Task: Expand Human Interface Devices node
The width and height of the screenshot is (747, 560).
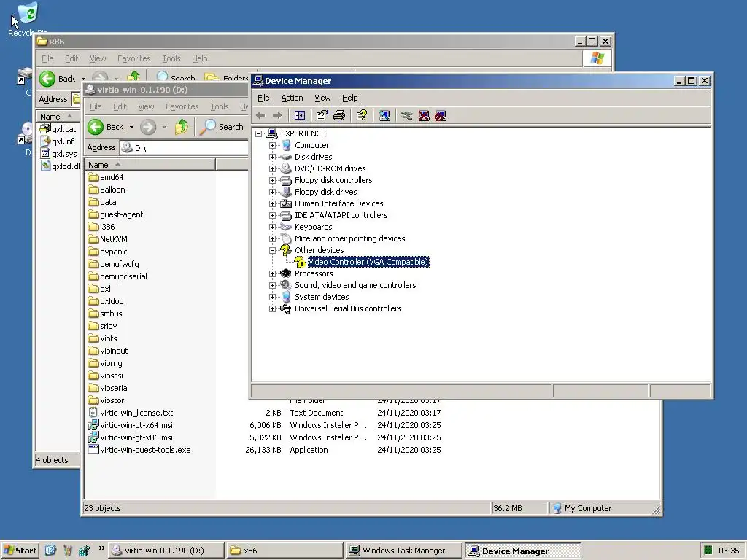Action: tap(273, 203)
